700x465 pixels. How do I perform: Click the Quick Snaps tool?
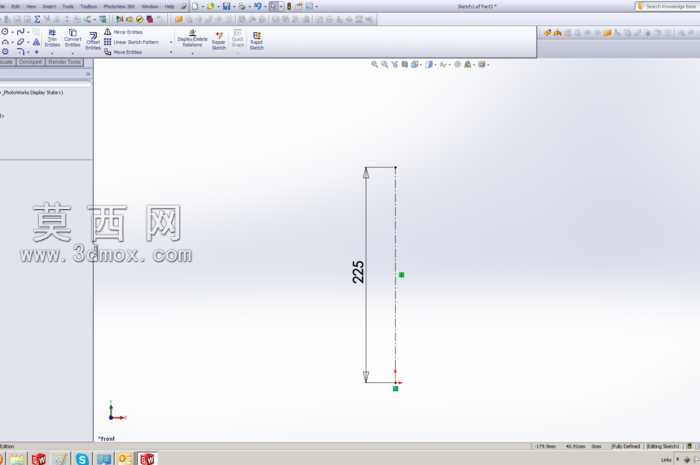tap(238, 38)
